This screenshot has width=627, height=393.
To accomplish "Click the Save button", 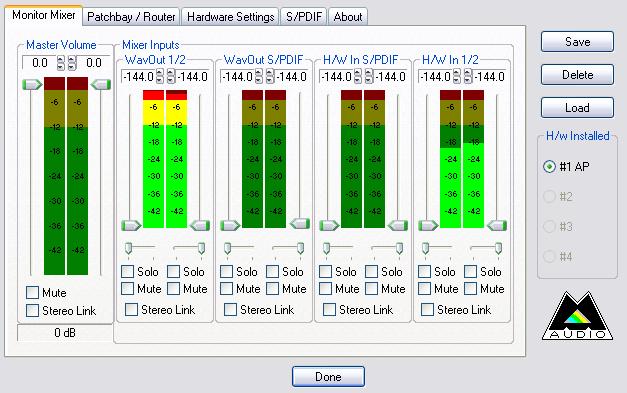I will pyautogui.click(x=577, y=42).
